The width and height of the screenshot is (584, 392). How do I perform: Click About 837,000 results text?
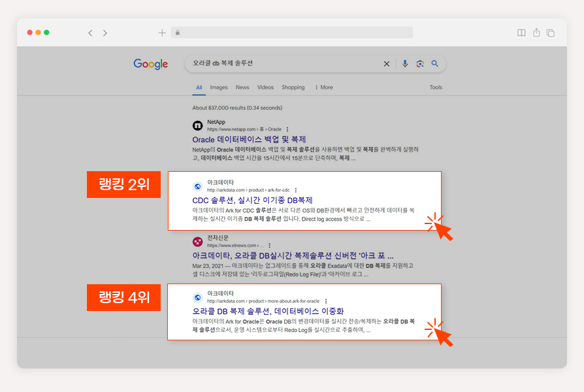(237, 108)
